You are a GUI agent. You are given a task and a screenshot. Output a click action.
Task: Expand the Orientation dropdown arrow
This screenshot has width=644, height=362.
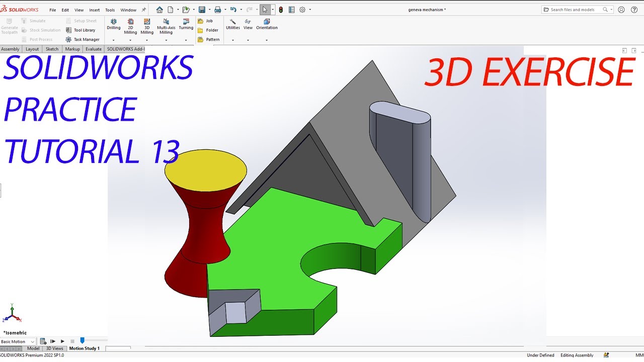pyautogui.click(x=267, y=40)
